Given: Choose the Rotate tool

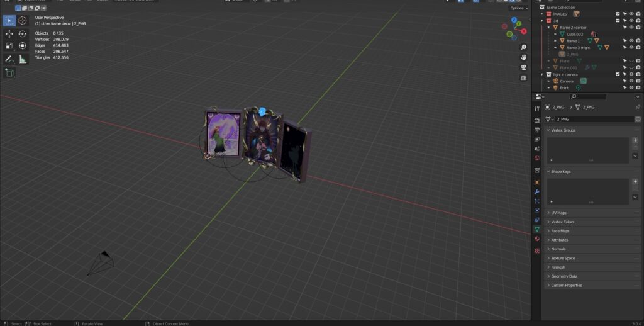Looking at the screenshot, I should (x=23, y=34).
